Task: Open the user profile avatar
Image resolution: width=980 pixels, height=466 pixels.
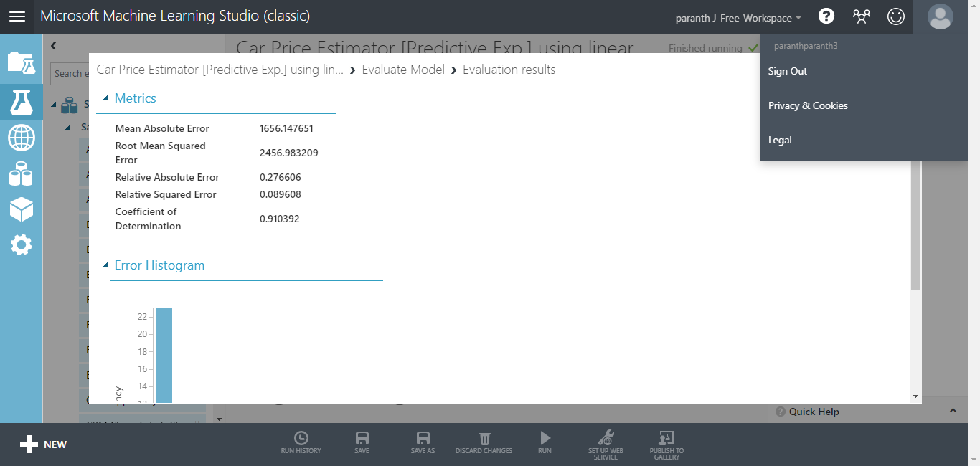Action: pyautogui.click(x=940, y=16)
